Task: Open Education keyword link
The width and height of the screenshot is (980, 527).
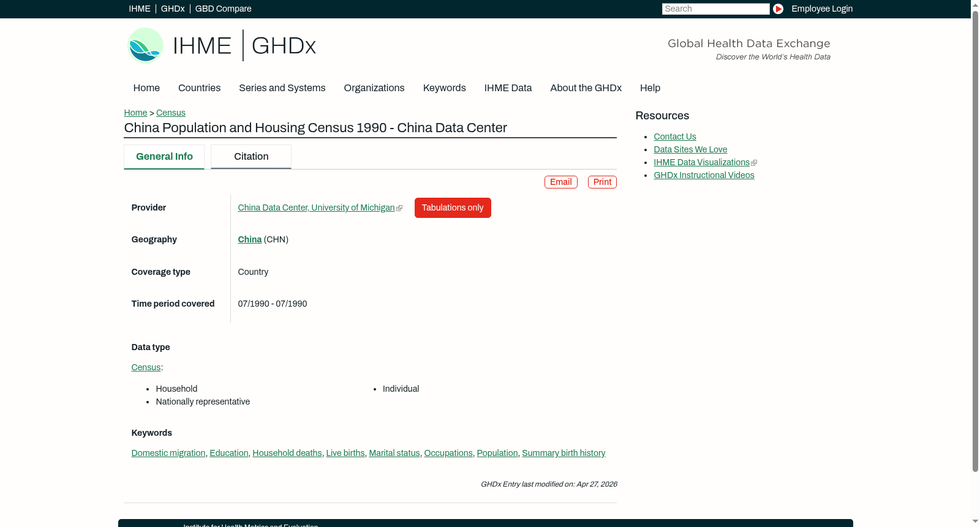Action: point(229,453)
